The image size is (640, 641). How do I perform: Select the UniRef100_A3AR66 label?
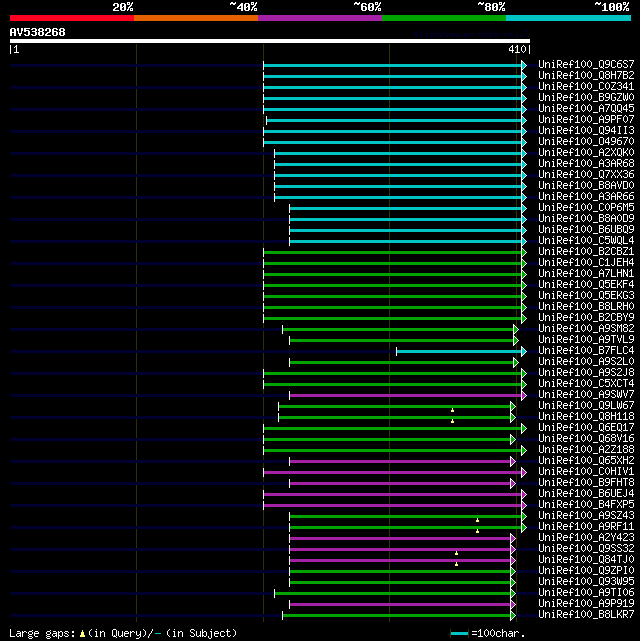[586, 197]
